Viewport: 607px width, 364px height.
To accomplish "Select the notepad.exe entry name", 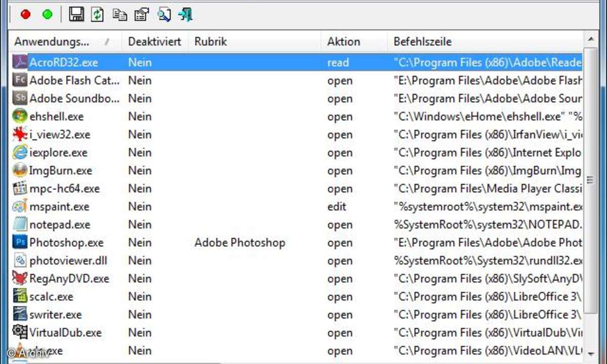I will (60, 224).
